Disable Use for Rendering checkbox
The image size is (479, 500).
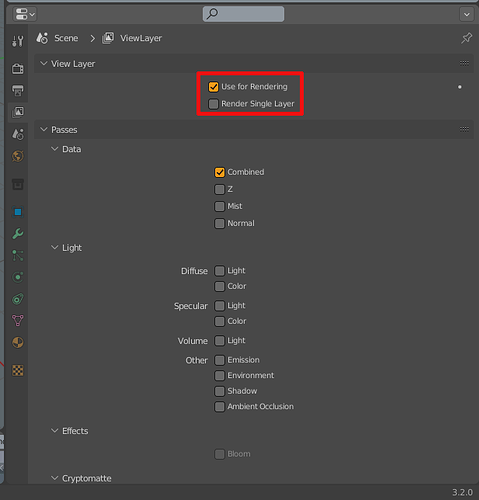213,87
